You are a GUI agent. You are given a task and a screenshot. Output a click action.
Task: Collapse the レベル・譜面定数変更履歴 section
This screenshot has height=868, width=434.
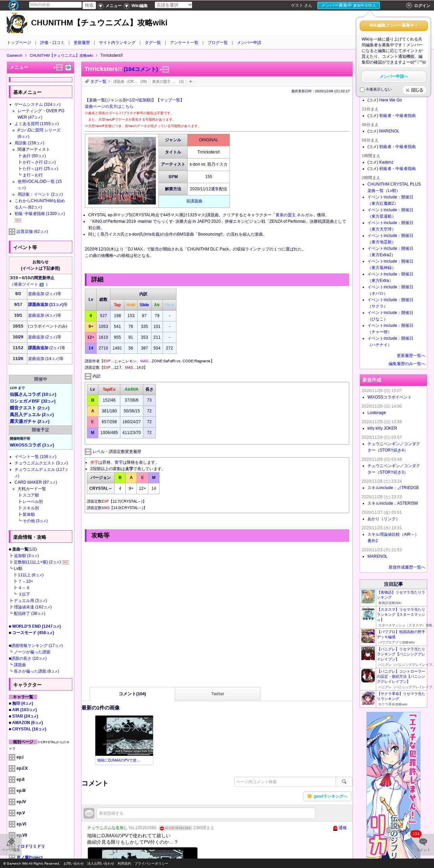[88, 452]
